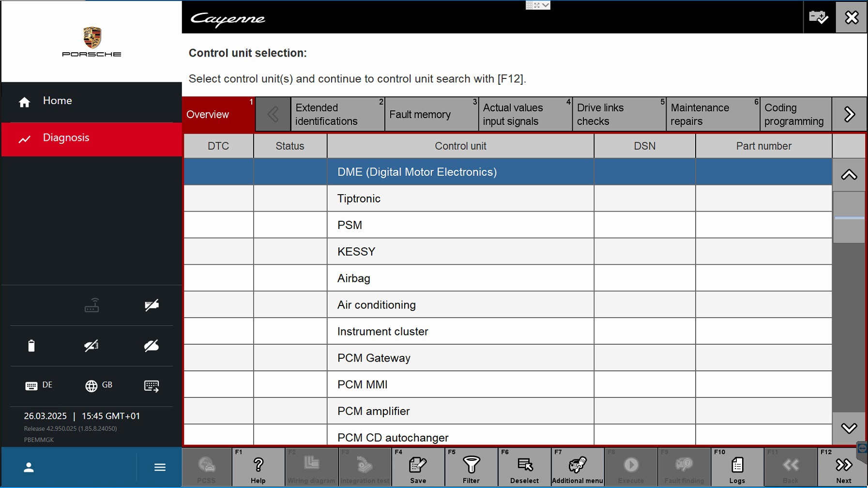Viewport: 868px width, 488px height.
Task: Select the PCM amplifier control unit
Action: [508, 411]
